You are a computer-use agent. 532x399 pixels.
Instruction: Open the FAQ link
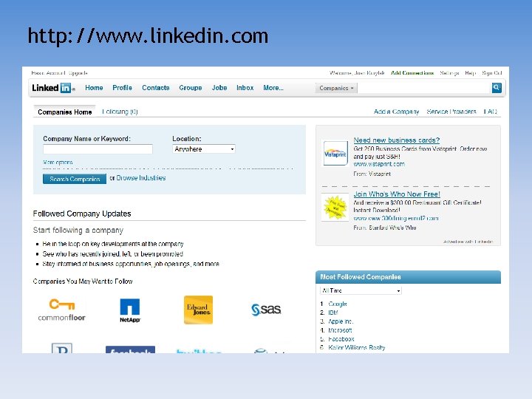click(491, 112)
